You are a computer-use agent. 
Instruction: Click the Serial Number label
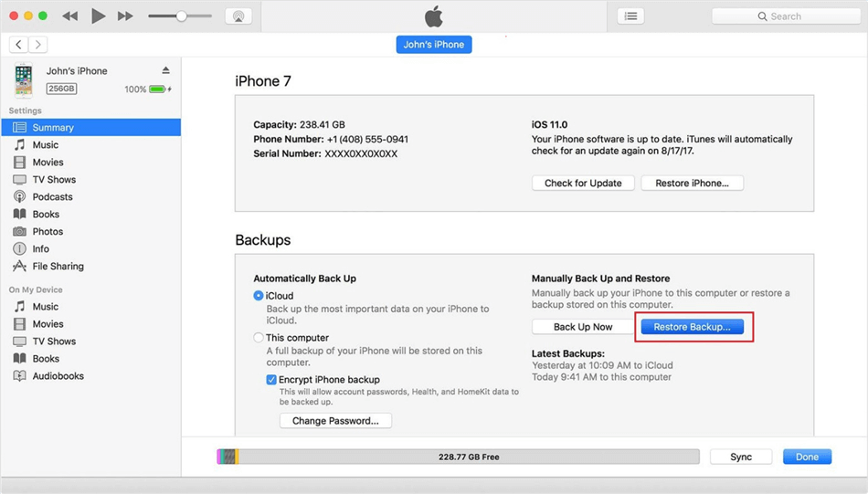tap(287, 153)
